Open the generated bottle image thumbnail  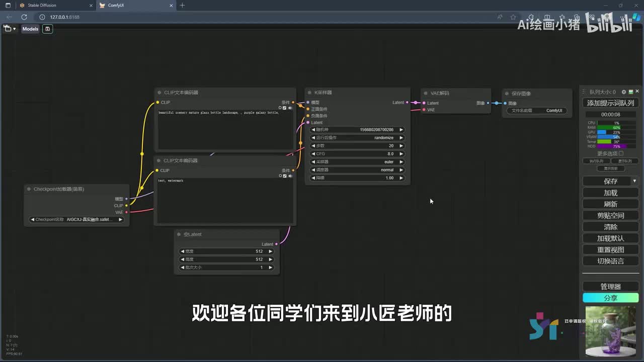[611, 331]
